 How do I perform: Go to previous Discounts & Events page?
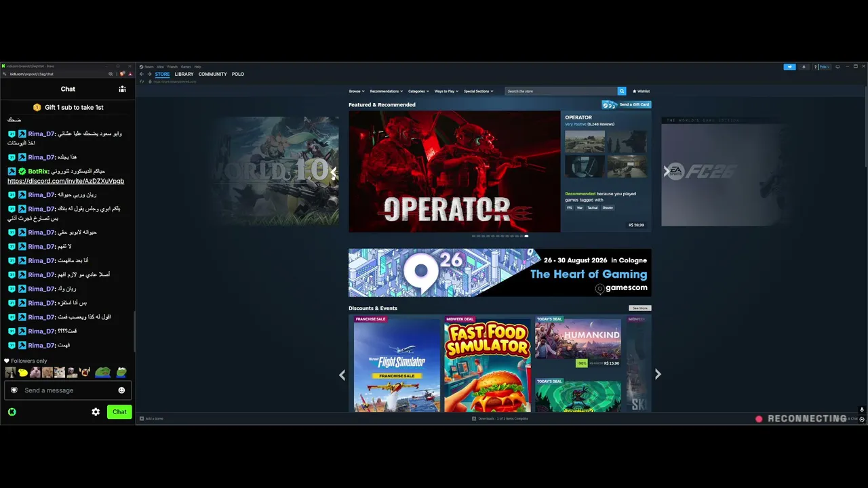click(342, 374)
